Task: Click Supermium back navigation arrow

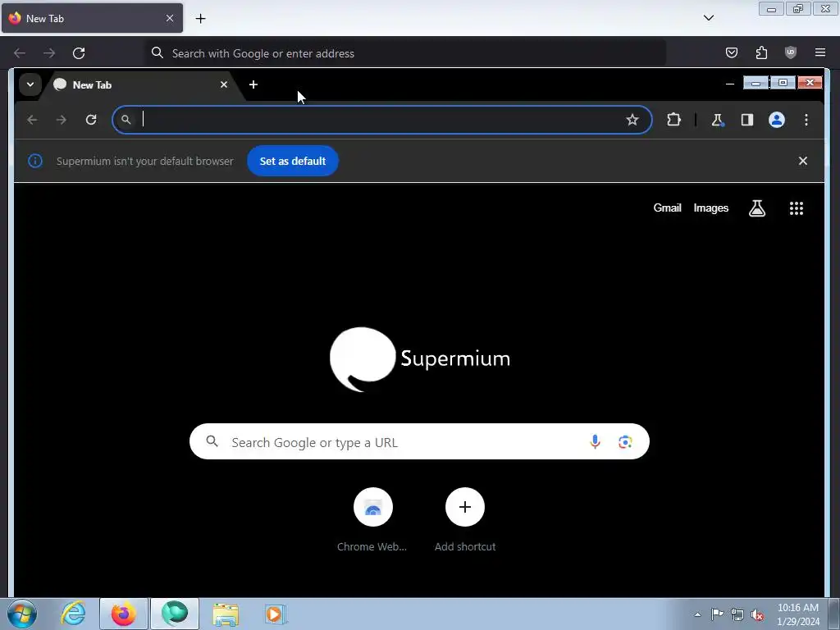Action: point(32,120)
